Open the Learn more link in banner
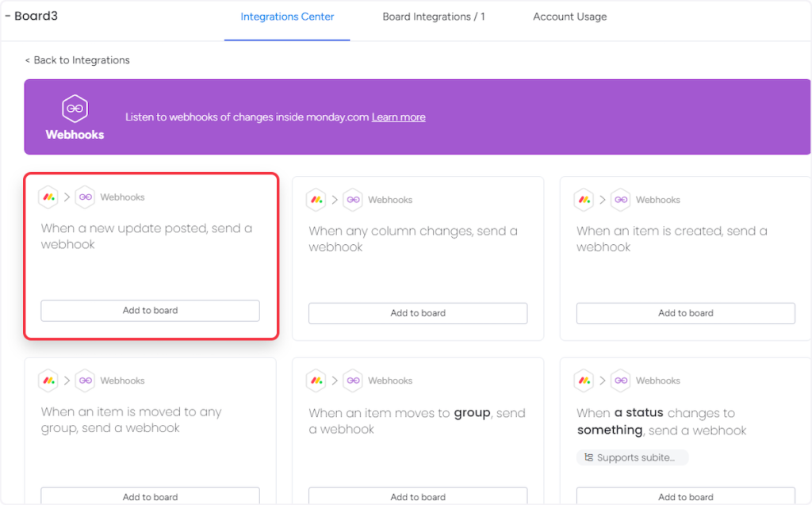Viewport: 812px width, 505px height. [398, 117]
